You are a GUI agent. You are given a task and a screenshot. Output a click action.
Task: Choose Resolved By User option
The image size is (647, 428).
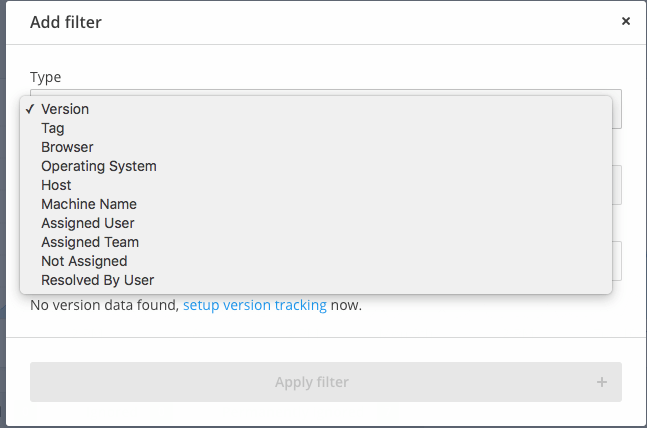97,280
